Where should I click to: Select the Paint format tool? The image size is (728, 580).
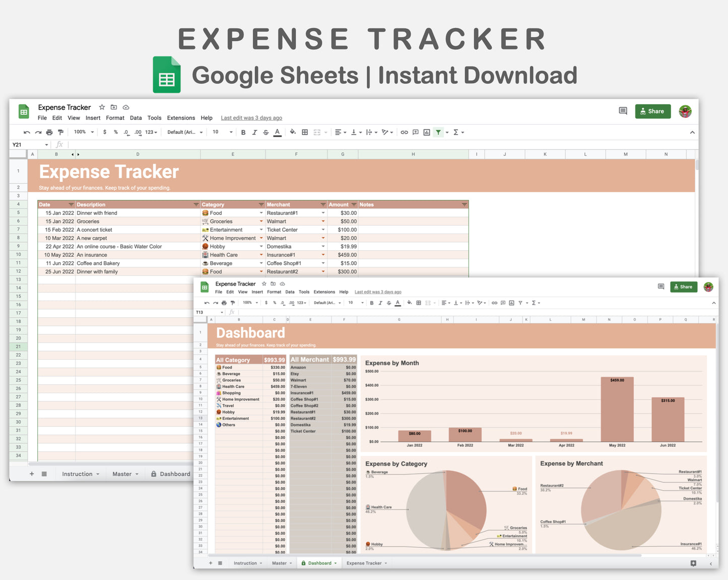[60, 132]
